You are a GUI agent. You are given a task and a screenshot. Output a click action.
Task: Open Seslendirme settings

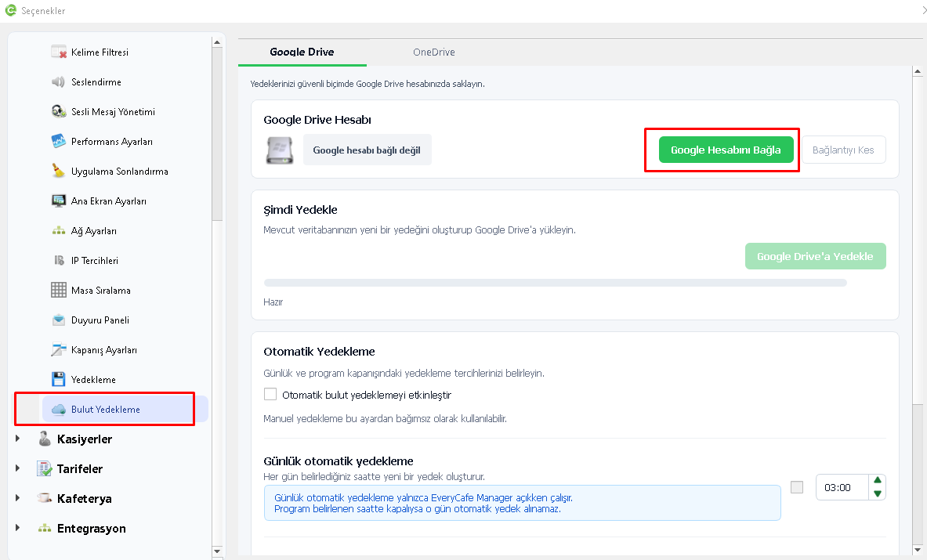96,81
